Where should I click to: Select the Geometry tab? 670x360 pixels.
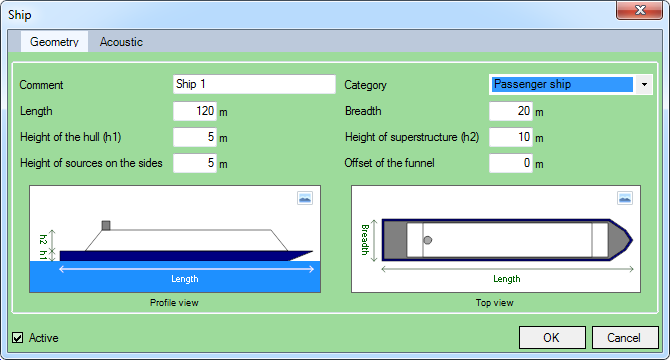click(x=54, y=42)
